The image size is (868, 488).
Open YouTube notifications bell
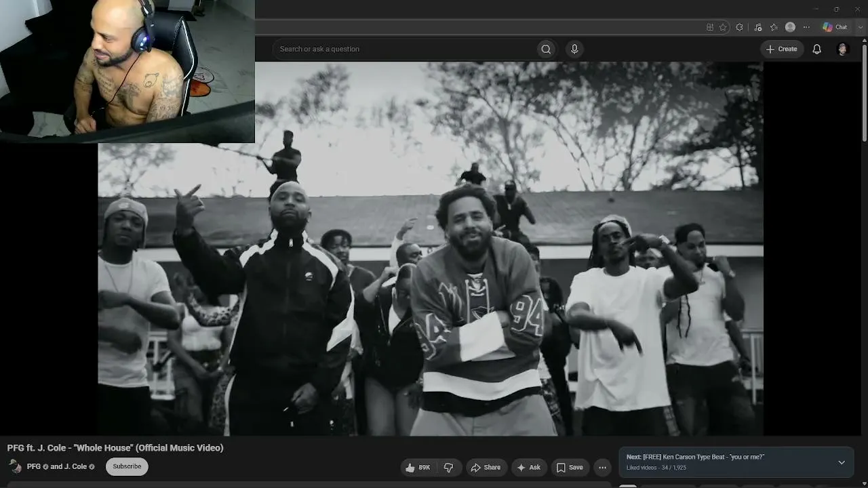(x=817, y=49)
